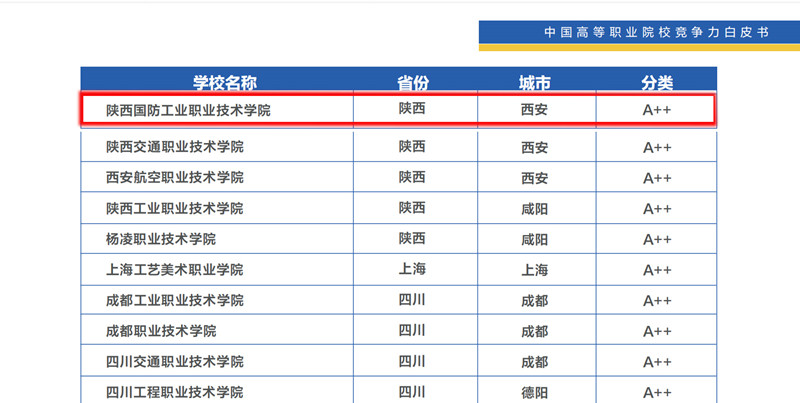The height and width of the screenshot is (403, 800).
Task: Click the 四川工程职业技术学院 school name
Action: 174,392
